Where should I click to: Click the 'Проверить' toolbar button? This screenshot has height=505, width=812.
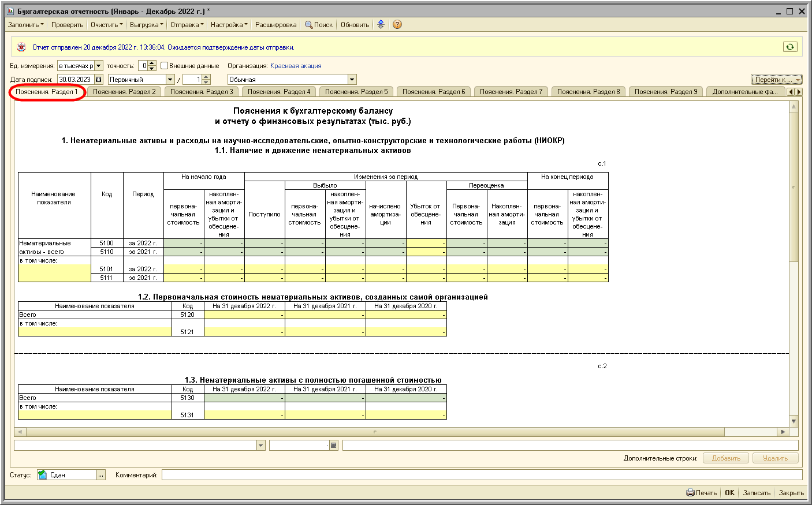[67, 25]
